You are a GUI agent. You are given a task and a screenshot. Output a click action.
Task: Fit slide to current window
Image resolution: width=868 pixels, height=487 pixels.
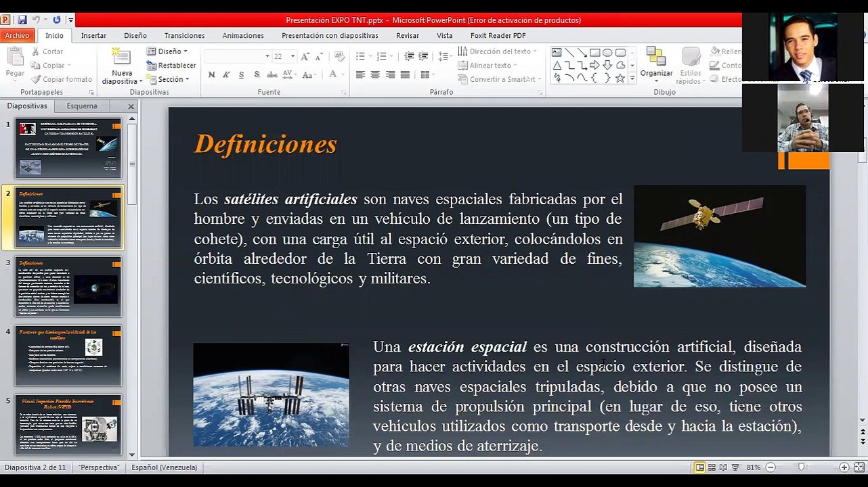(x=858, y=467)
